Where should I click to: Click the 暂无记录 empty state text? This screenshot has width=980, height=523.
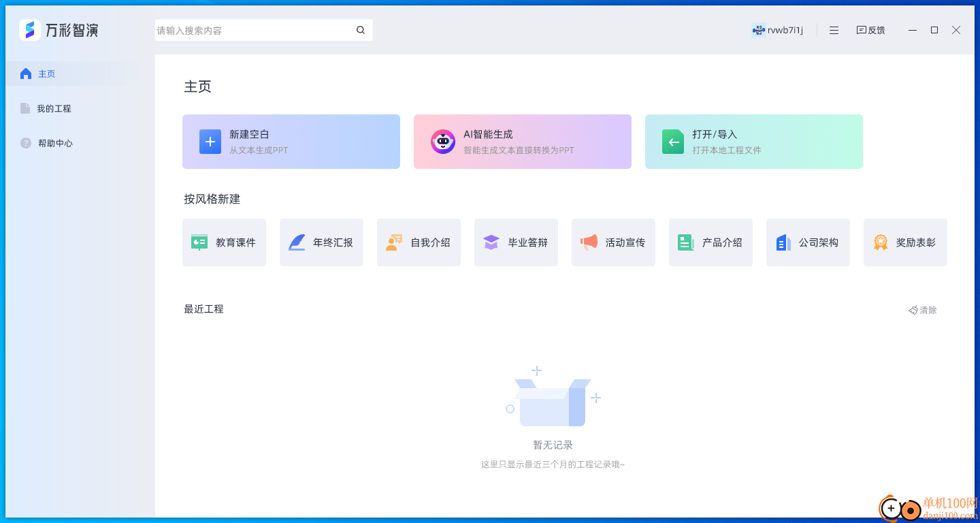point(553,445)
